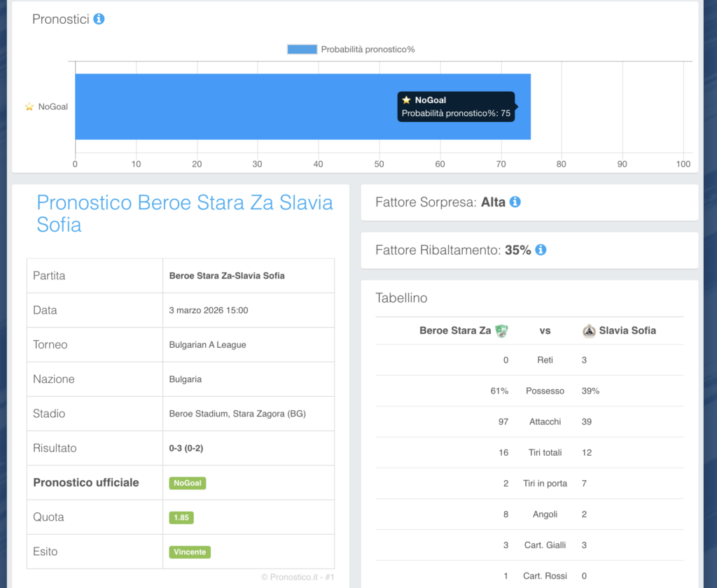Click the 1.85 odds badge
The height and width of the screenshot is (588, 717).
coord(181,517)
